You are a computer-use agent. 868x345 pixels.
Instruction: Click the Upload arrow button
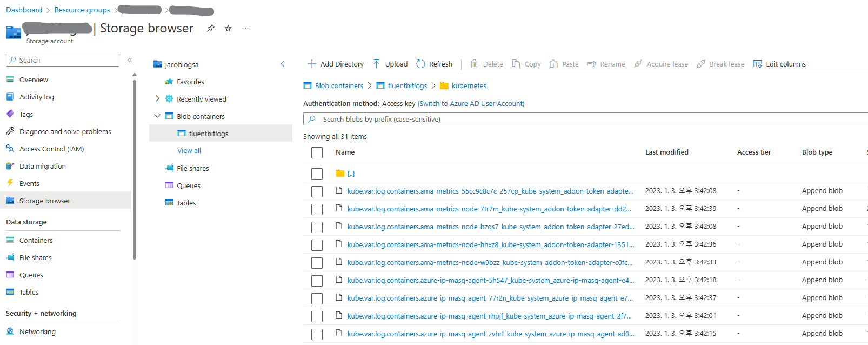[390, 64]
